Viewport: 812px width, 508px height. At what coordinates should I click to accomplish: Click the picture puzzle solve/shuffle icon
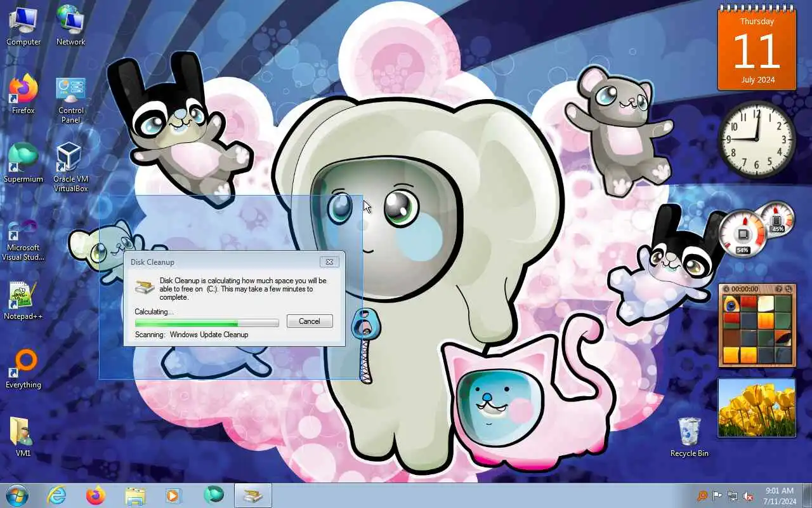point(789,289)
